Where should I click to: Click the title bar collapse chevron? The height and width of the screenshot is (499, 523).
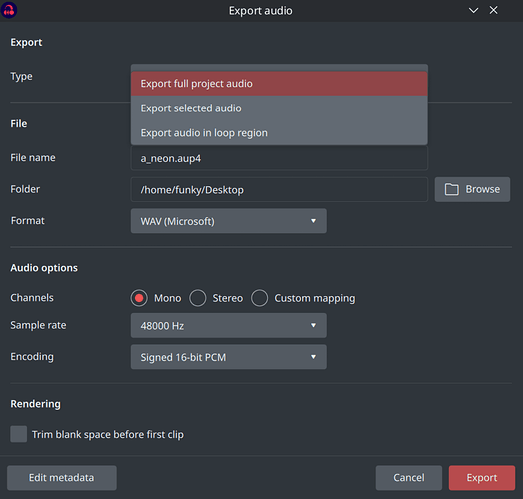click(x=473, y=10)
